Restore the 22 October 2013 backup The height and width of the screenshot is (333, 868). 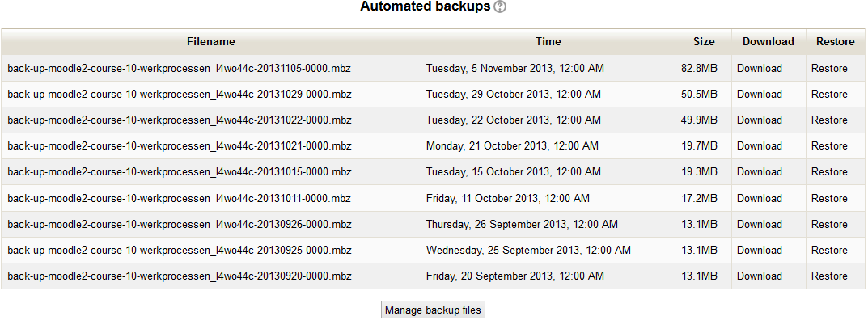coord(829,120)
